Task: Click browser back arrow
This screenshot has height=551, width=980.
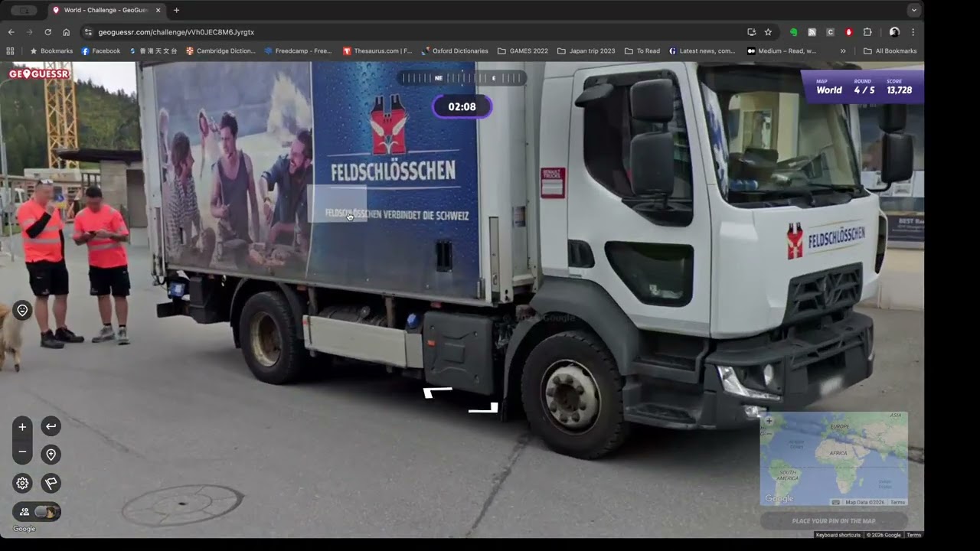Action: [11, 32]
